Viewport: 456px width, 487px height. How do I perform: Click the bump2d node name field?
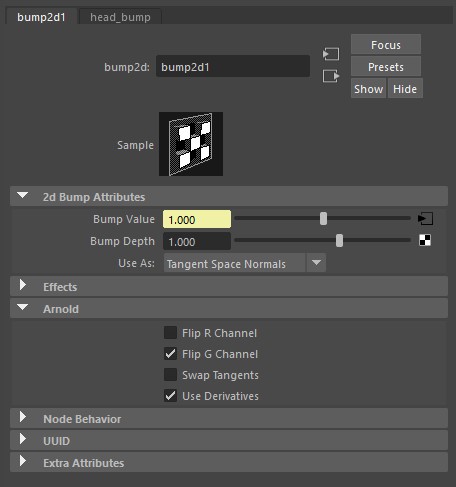tap(233, 67)
